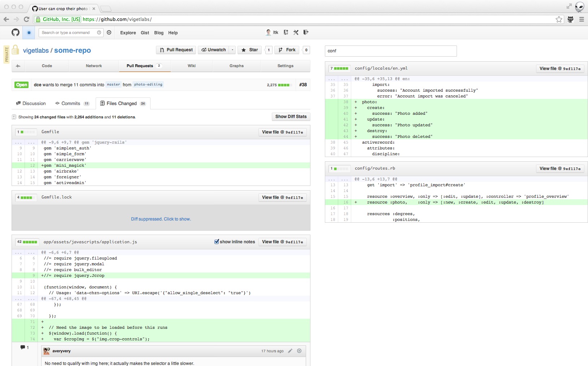Click the averyvery comment avatar

pyautogui.click(x=47, y=351)
